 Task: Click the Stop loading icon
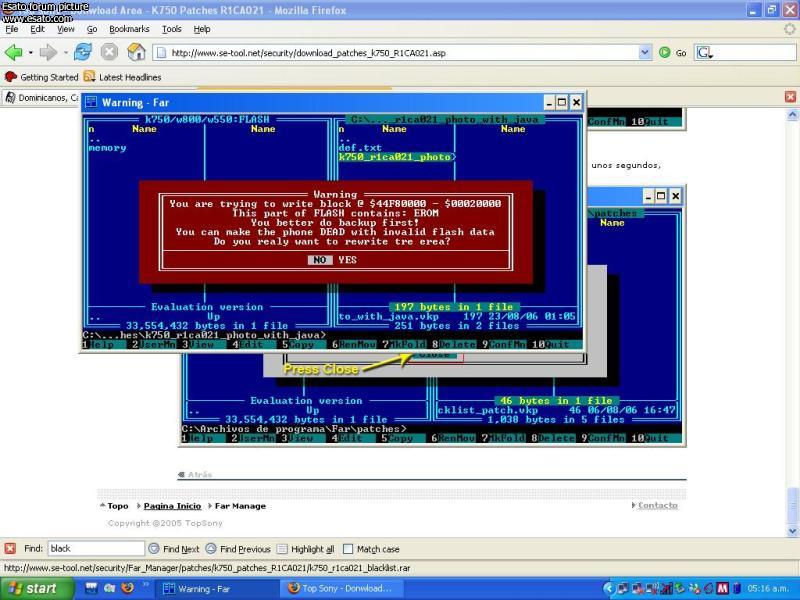[x=109, y=52]
